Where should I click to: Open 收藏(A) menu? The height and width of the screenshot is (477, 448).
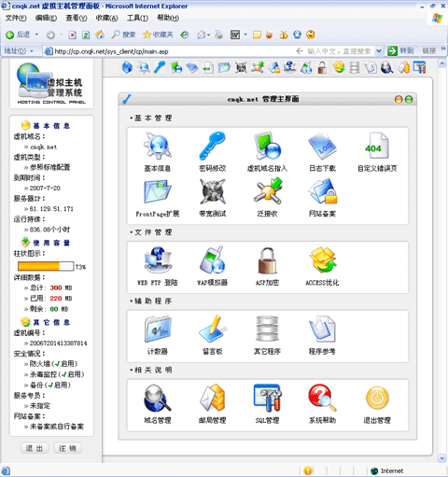pyautogui.click(x=106, y=18)
